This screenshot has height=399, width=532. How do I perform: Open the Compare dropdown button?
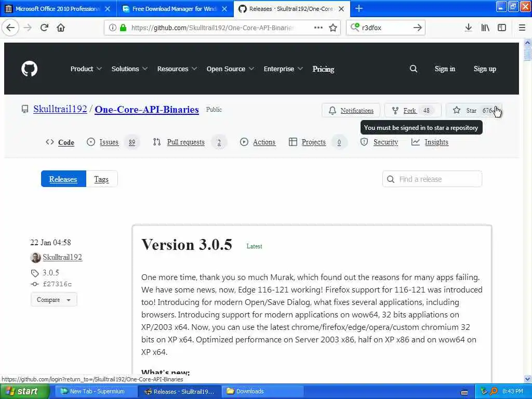(54, 300)
